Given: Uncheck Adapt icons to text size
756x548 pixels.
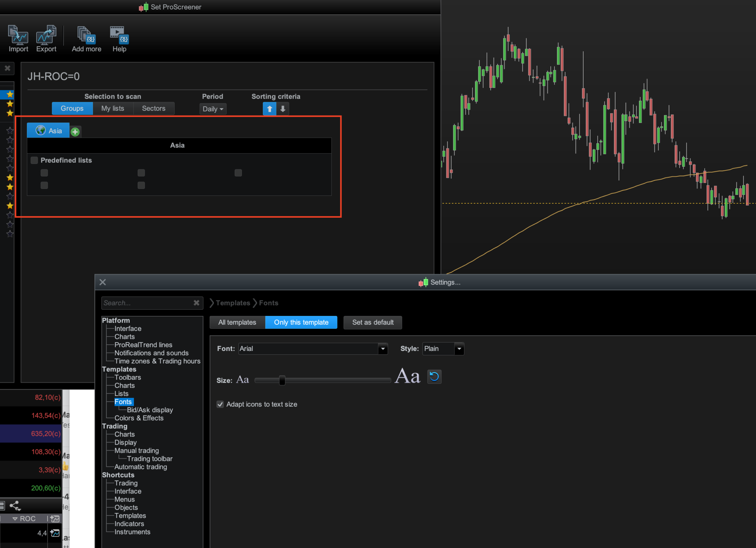Looking at the screenshot, I should click(220, 404).
